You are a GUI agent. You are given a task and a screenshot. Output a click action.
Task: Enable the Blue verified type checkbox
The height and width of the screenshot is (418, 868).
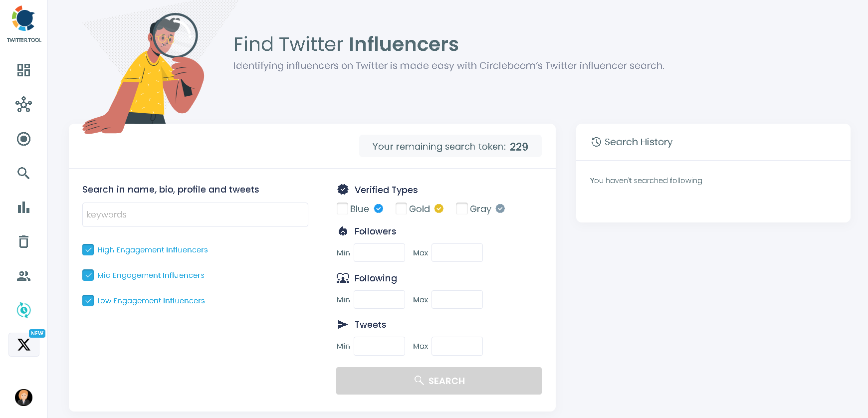pos(342,209)
